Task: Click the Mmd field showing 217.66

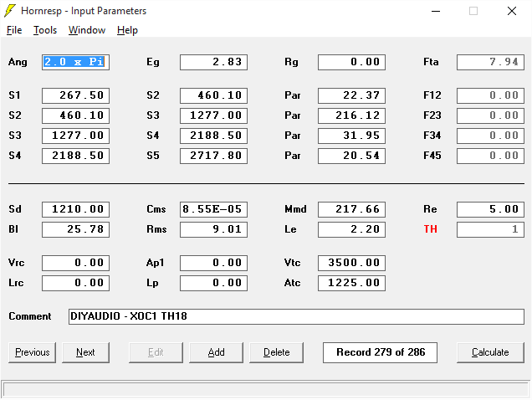Action: pos(351,209)
